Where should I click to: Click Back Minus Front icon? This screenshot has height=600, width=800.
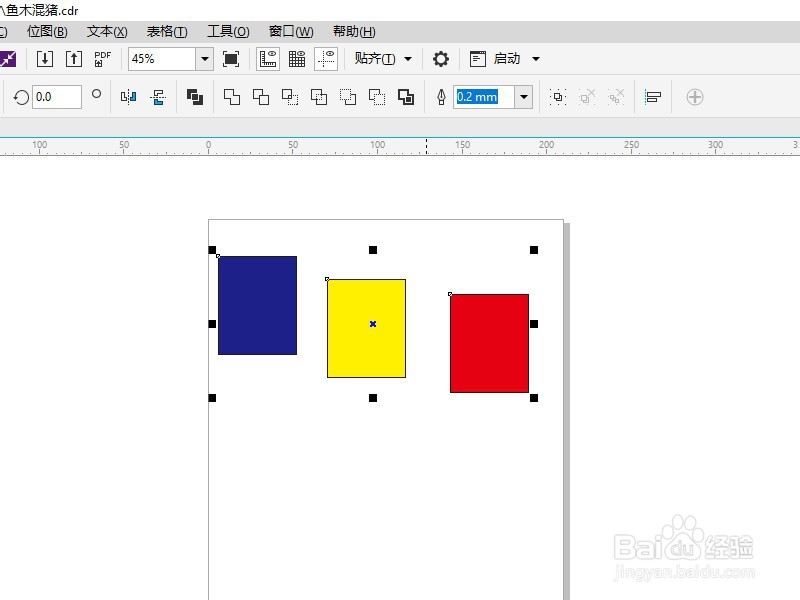tap(377, 97)
